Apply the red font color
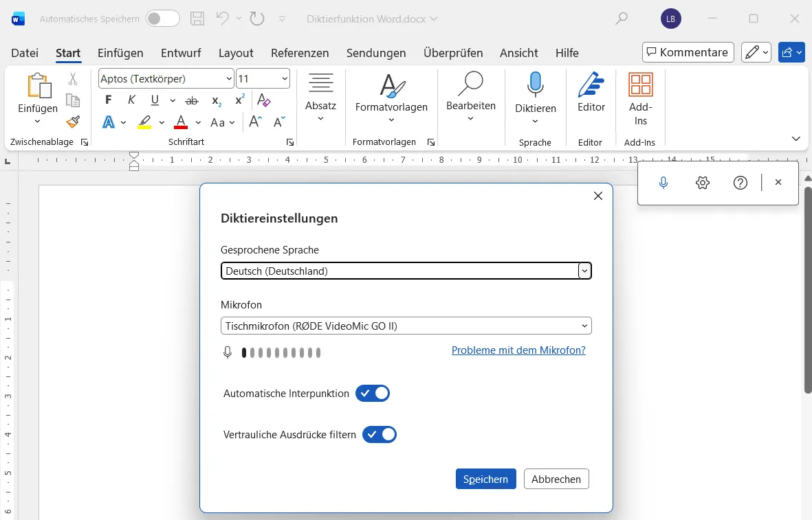 pyautogui.click(x=181, y=123)
